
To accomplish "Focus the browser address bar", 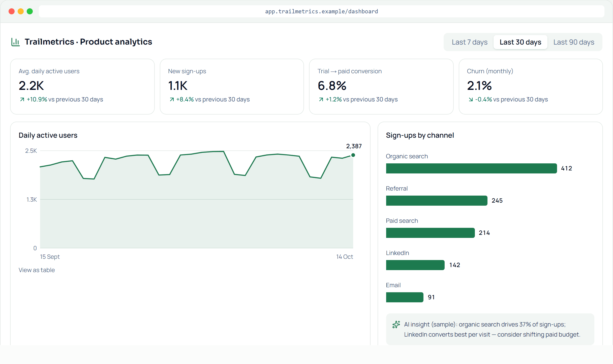I will [x=321, y=11].
